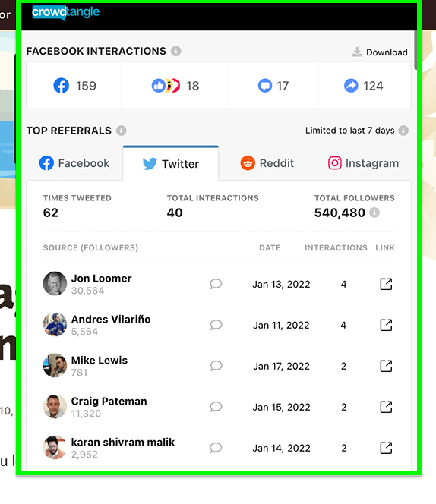
Task: Select the Twitter referrals tab
Action: pos(171,164)
